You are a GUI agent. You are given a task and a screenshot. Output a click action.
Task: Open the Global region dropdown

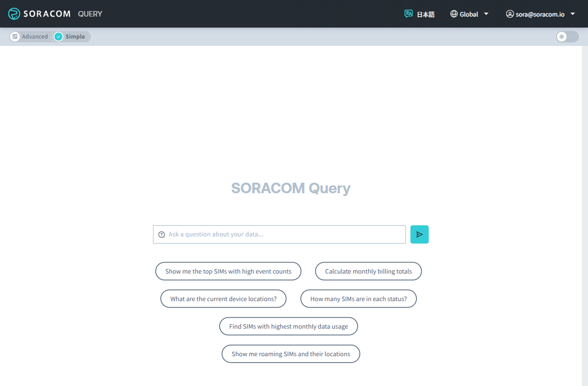469,14
